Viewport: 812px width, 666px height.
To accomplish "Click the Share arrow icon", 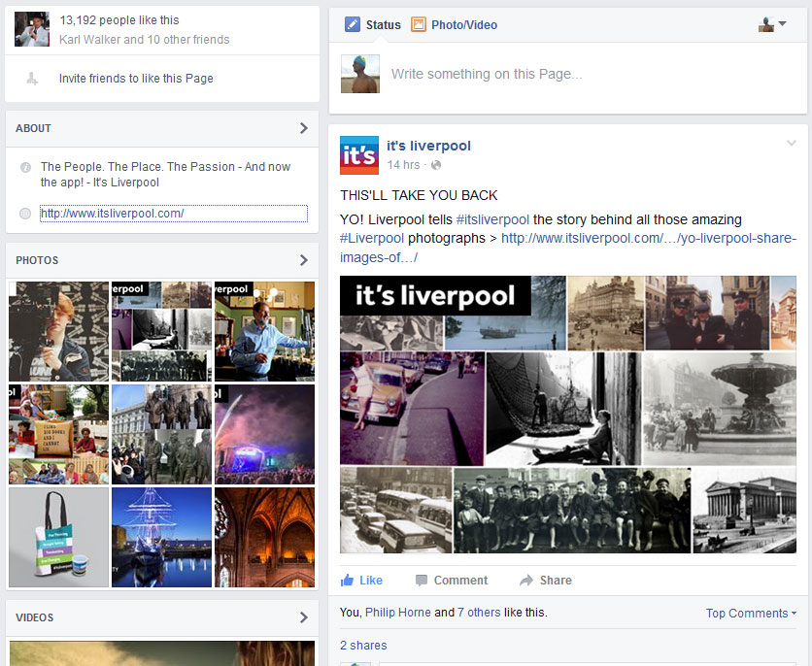I will coord(526,581).
